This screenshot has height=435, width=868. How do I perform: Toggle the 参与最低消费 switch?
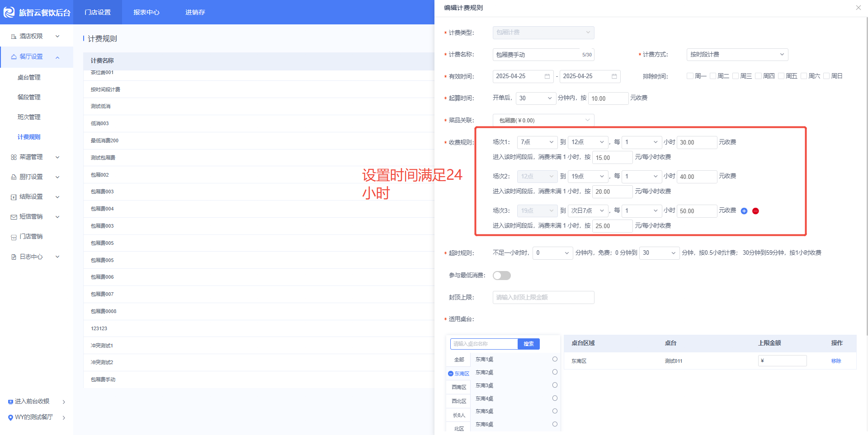[502, 276]
